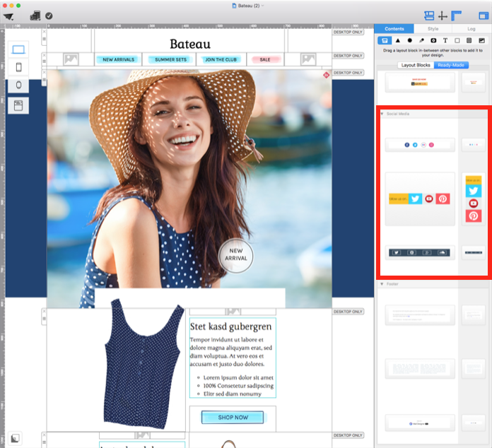Select the first footer text block thumbnail
The height and width of the screenshot is (448, 492).
(420, 315)
